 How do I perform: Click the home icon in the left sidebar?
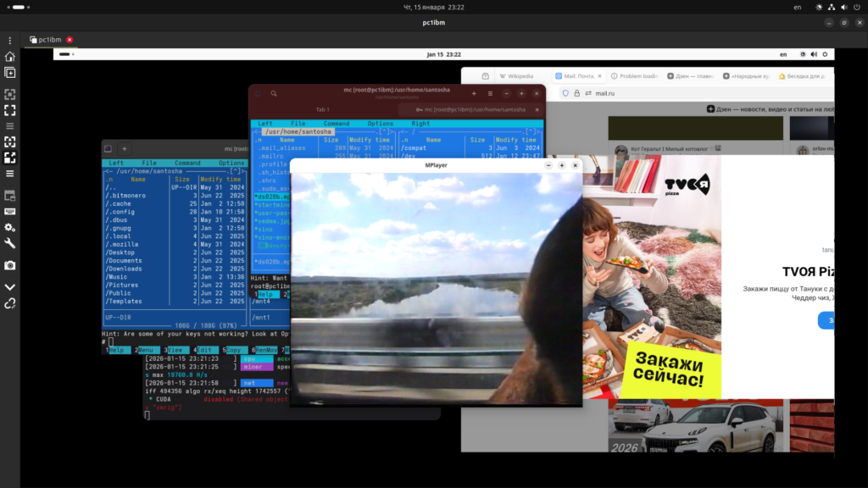pos(10,57)
